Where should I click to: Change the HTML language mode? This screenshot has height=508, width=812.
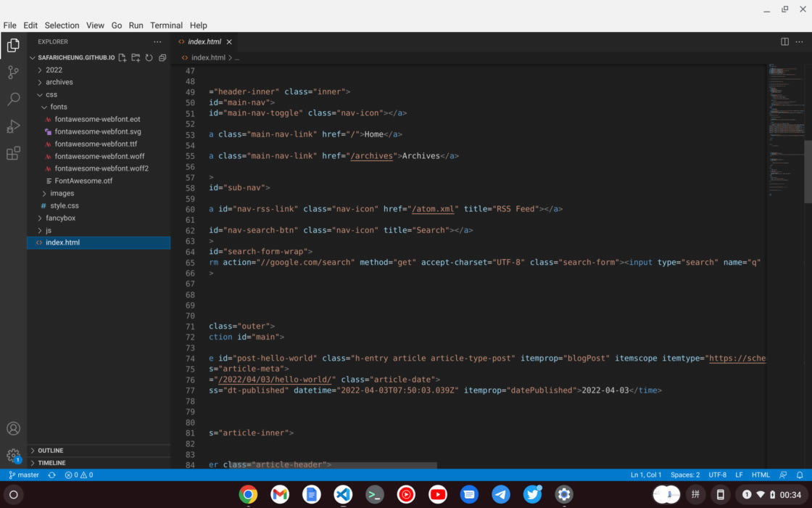[x=761, y=475]
